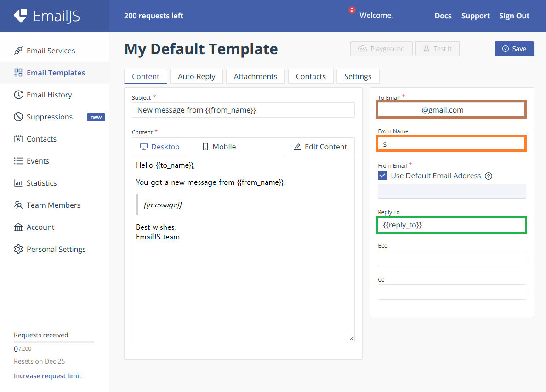Click the Bcc input field
The image size is (546, 392).
452,258
